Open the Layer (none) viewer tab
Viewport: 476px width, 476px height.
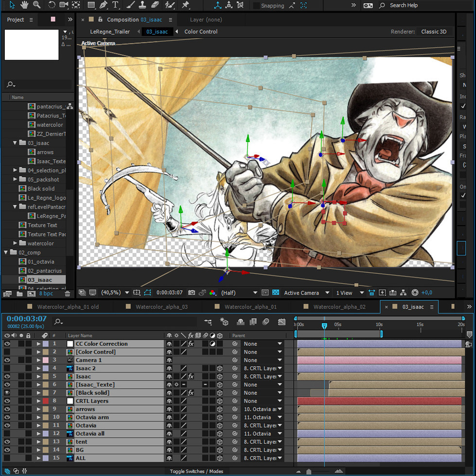pos(206,19)
